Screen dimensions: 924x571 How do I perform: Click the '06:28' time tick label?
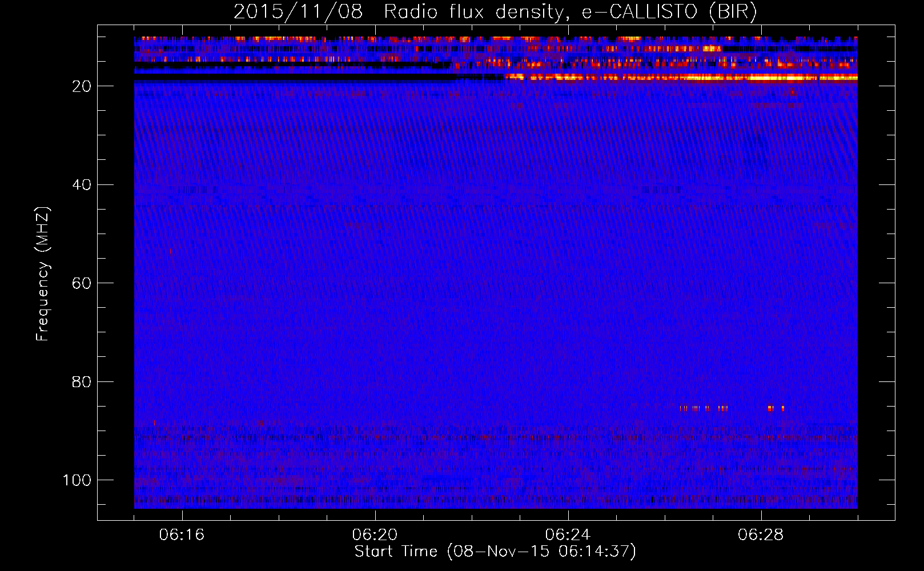[761, 535]
